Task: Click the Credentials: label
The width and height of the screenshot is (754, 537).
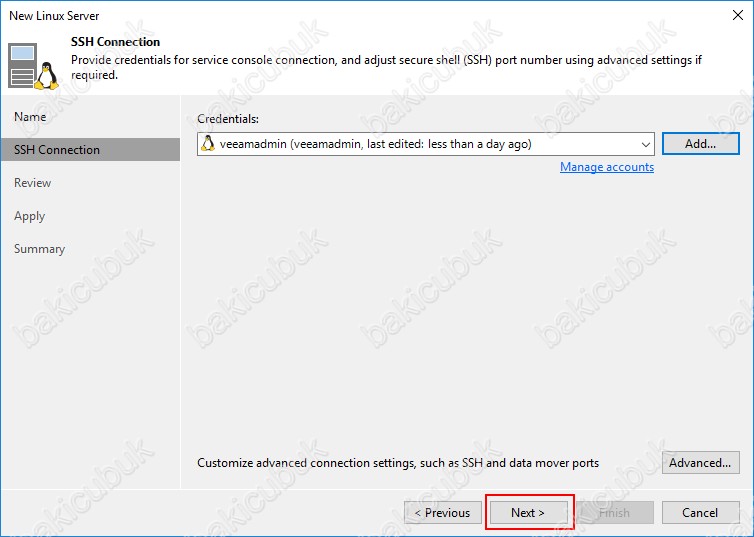Action: pyautogui.click(x=228, y=119)
